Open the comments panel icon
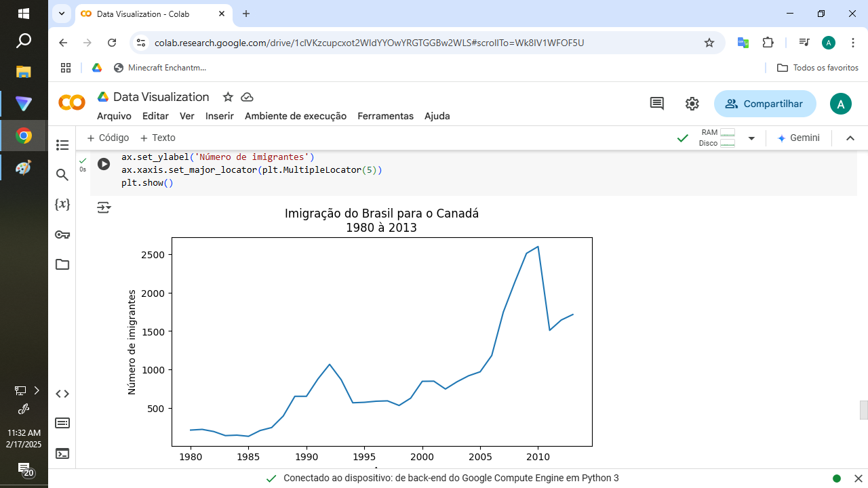The width and height of the screenshot is (868, 488). tap(657, 104)
